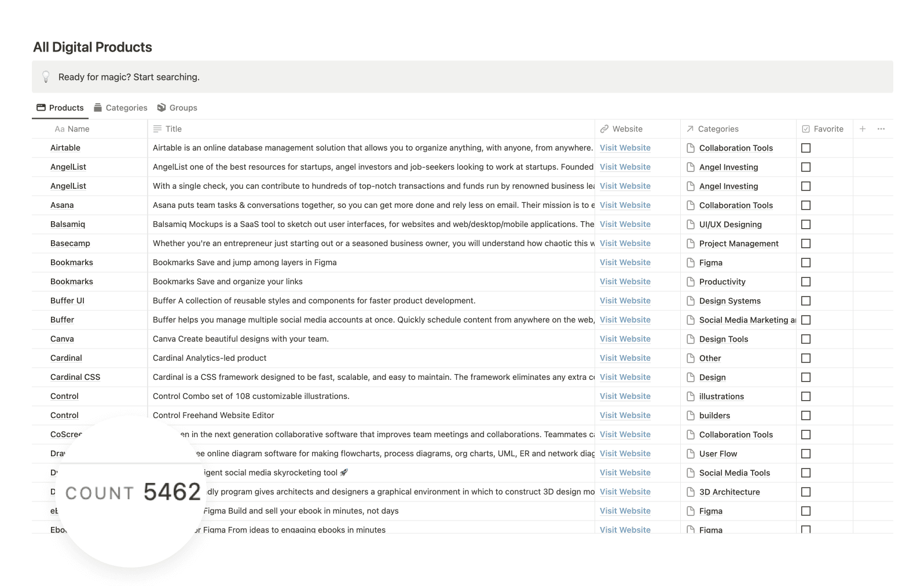The width and height of the screenshot is (924, 586).
Task: Click the 'Ready for magic? Start searching.' callout
Action: (x=463, y=77)
